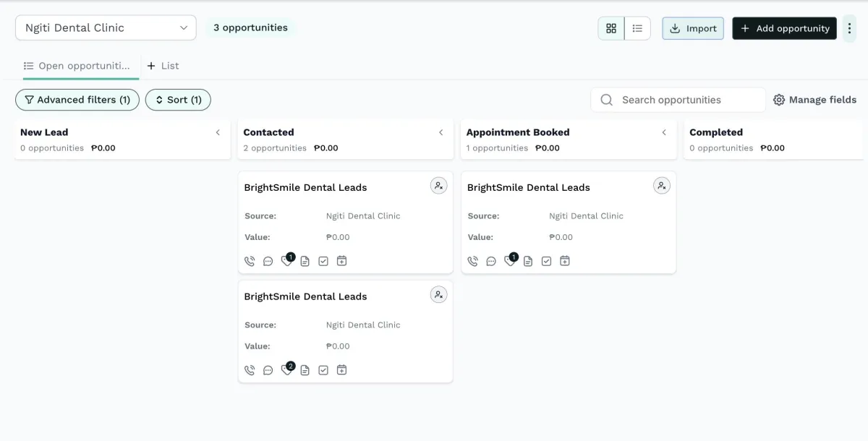The width and height of the screenshot is (868, 441).
Task: Click ₱0.00 value on Appointment Booked card
Action: 561,237
